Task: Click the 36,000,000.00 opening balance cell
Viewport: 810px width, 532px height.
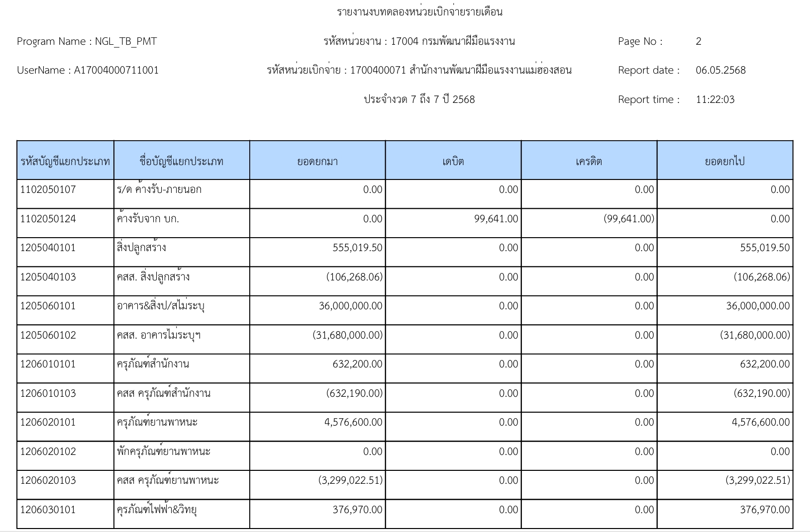Action: (317, 310)
